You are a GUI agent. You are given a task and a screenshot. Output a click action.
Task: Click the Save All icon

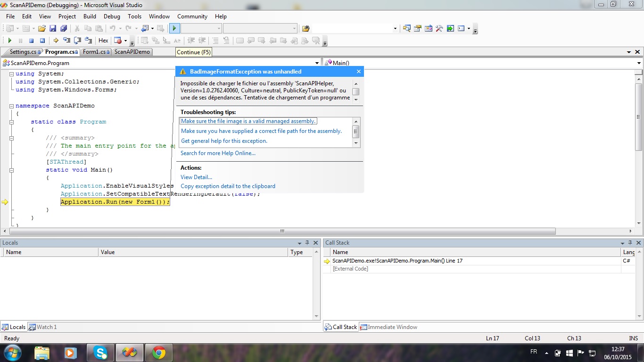click(x=63, y=29)
